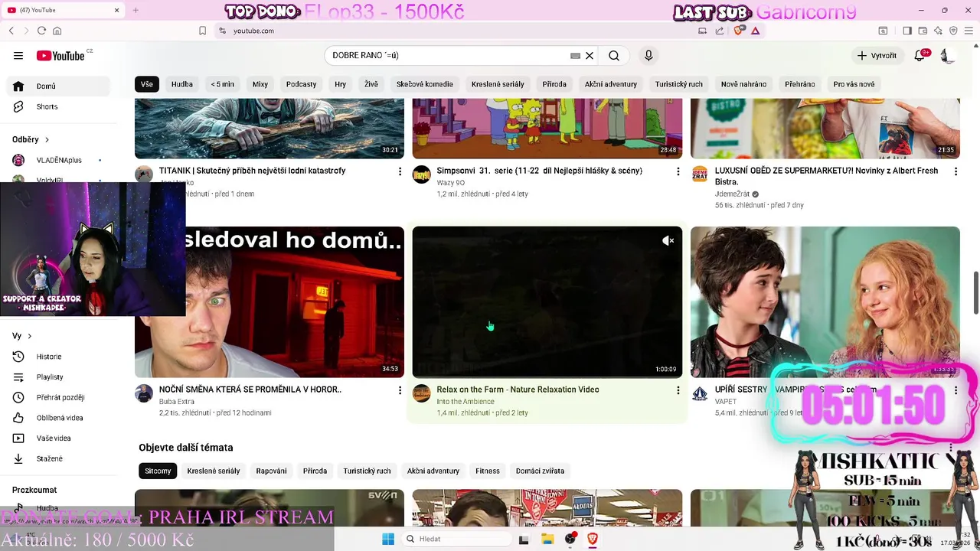Open options for NOČNÍ SMĚNA video
The height and width of the screenshot is (551, 980).
coord(400,390)
